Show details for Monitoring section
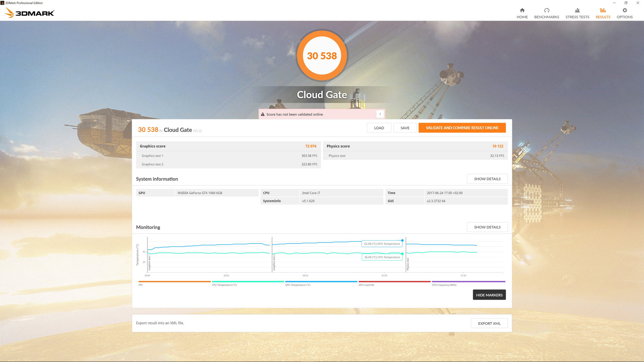Viewport: 644px width, 362px height. point(487,227)
